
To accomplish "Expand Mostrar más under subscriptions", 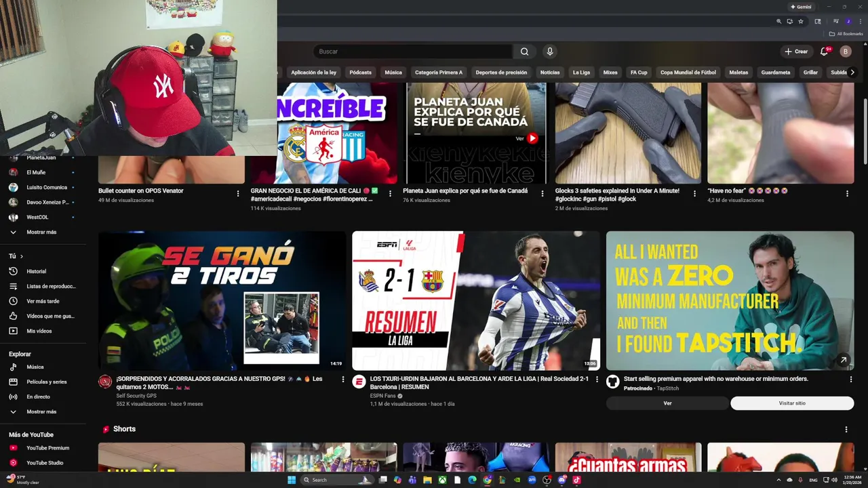I will tap(41, 232).
